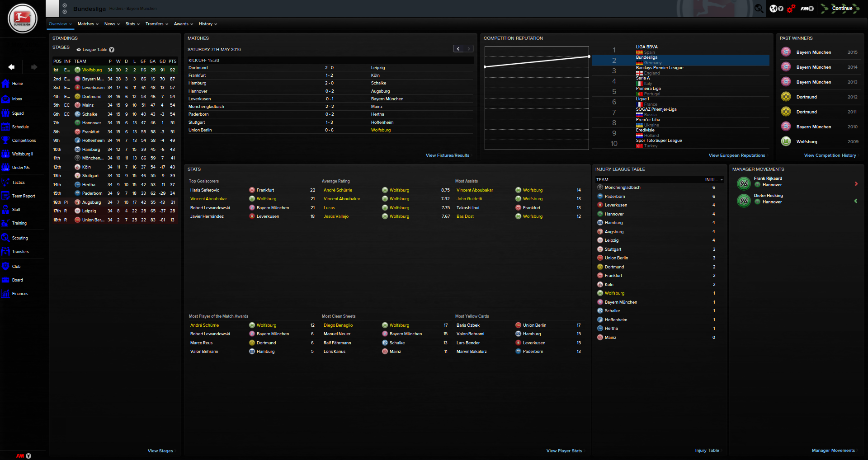Viewport: 868px width, 460px height.
Task: Go to the Squad sidebar icon
Action: point(5,113)
